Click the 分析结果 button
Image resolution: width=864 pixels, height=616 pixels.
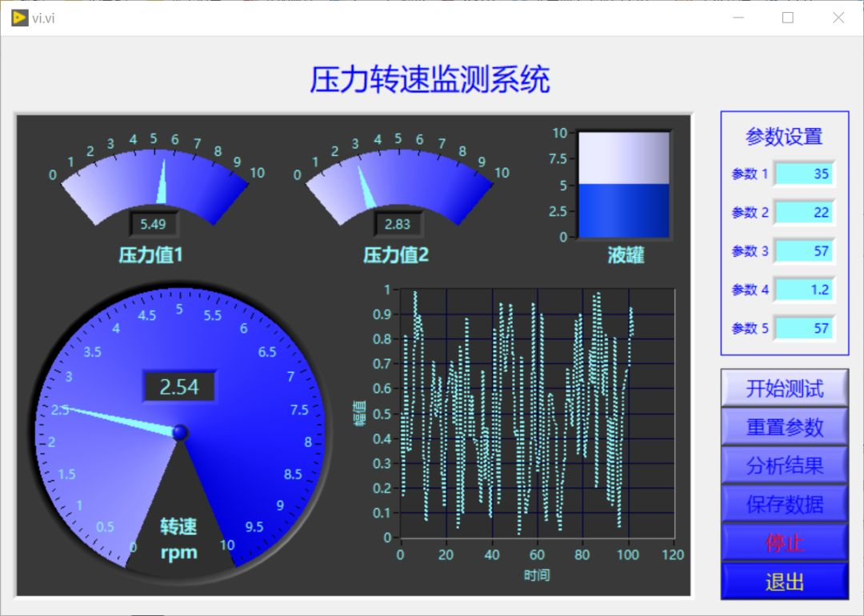pos(784,466)
